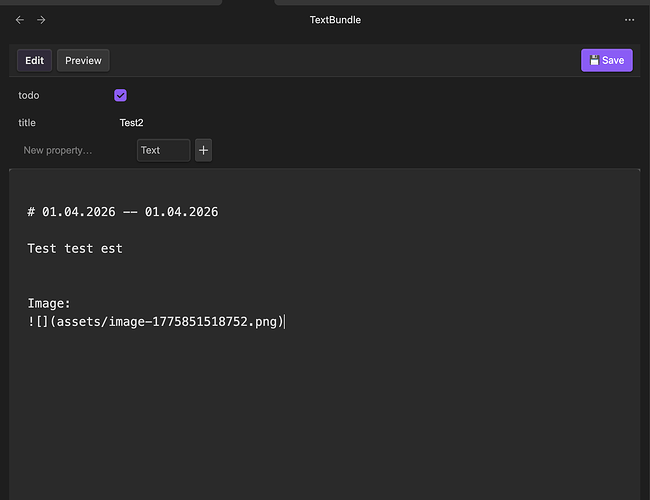650x500 pixels.
Task: Navigate forward with the right arrow
Action: click(x=41, y=20)
